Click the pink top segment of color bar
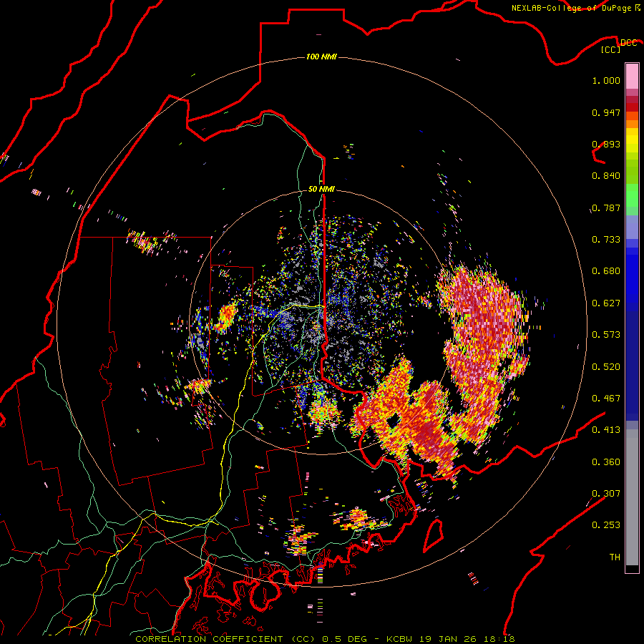The width and height of the screenshot is (644, 644). 632,76
